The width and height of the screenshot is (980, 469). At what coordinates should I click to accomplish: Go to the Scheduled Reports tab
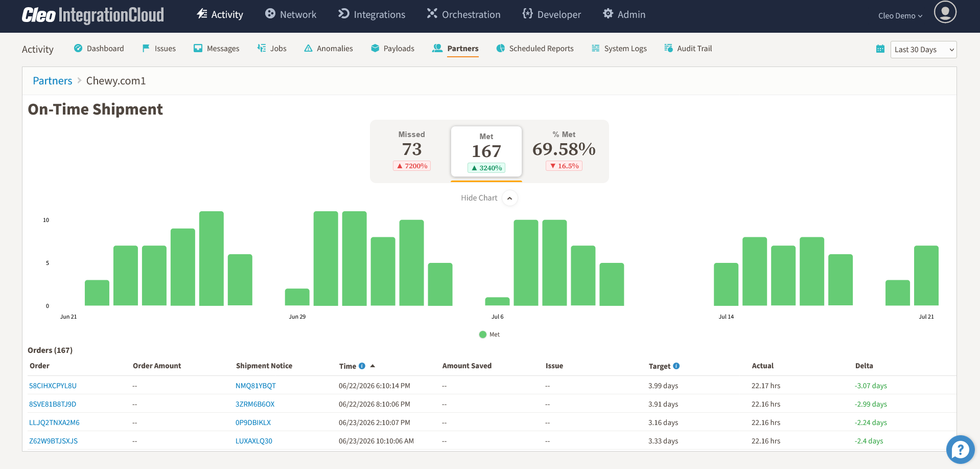[535, 49]
